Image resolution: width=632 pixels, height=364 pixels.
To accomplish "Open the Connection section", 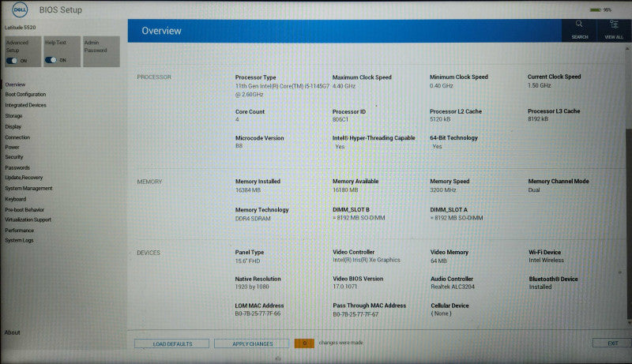I will pos(17,137).
